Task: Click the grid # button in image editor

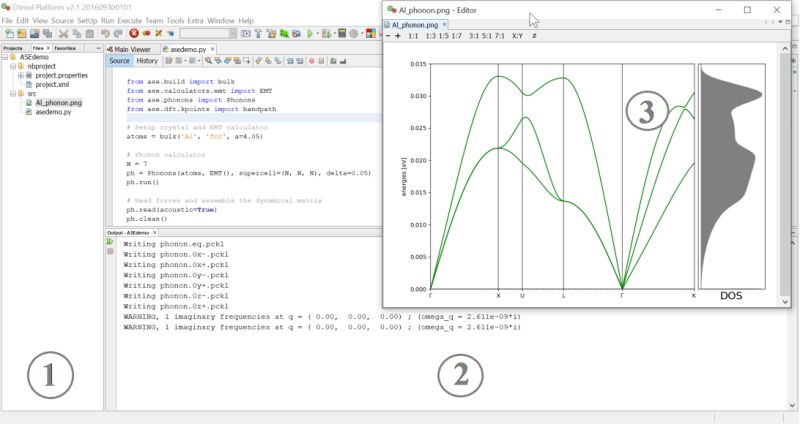Action: 534,36
